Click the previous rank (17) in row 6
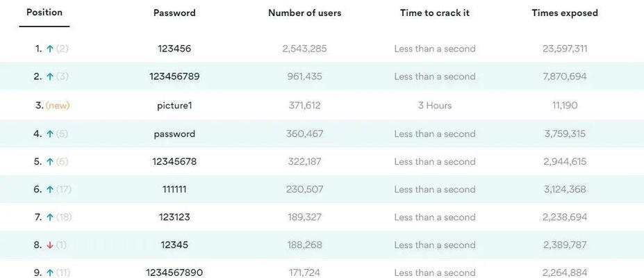Screen dimensions: 644x278 (x=64, y=190)
